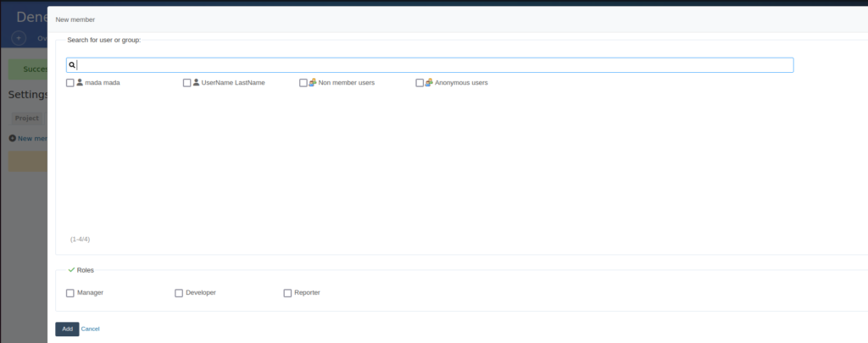Click the group icon for Anonymous users
This screenshot has width=868, height=343.
point(429,83)
